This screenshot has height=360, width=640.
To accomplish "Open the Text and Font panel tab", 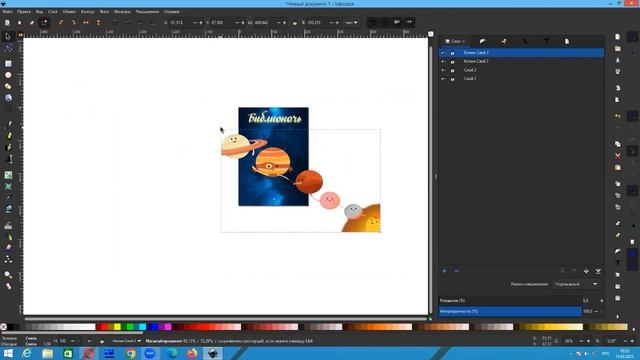I will (x=546, y=41).
